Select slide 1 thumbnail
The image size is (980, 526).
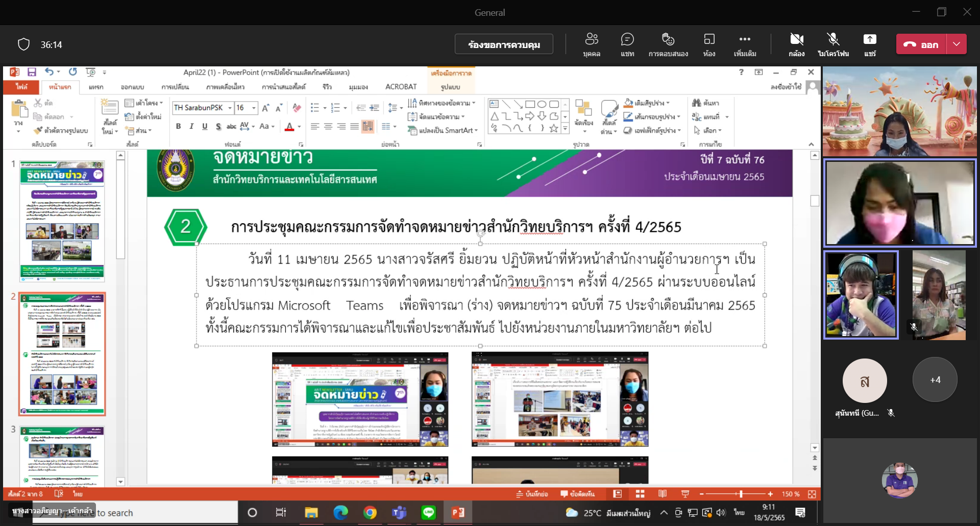(x=62, y=221)
